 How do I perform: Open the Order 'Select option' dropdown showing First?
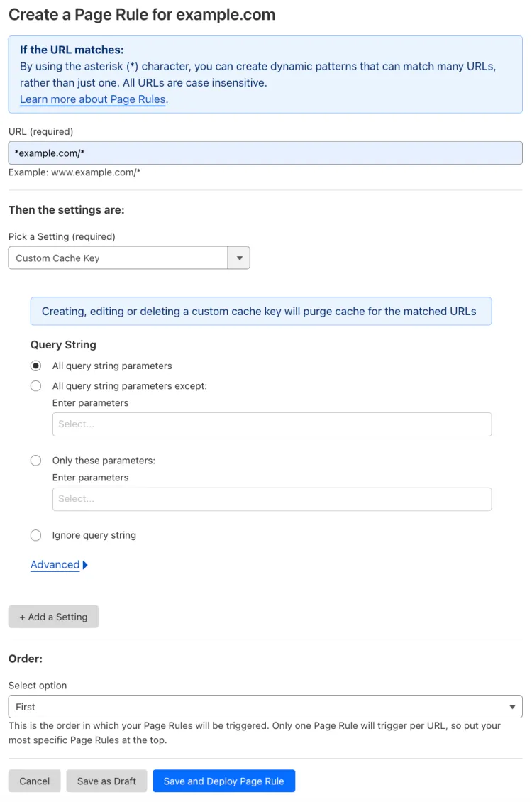point(266,706)
